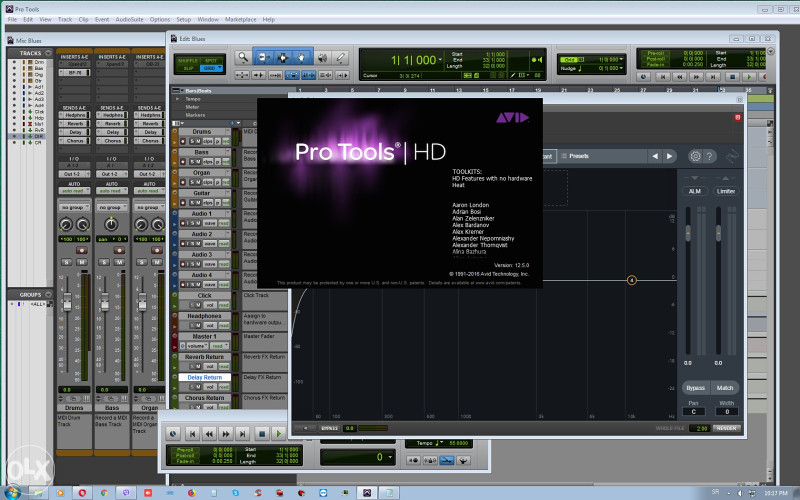
Task: Select the Pencil tool in Edit toolbar
Action: [340, 58]
